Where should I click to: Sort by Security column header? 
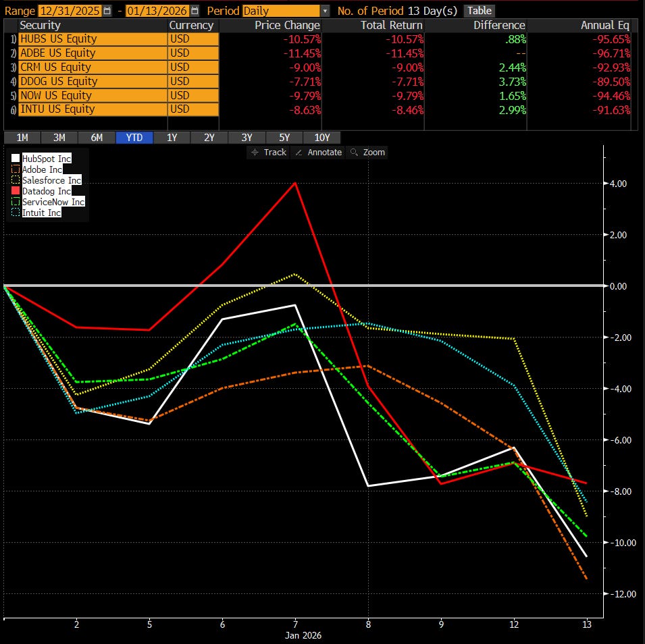(x=40, y=26)
